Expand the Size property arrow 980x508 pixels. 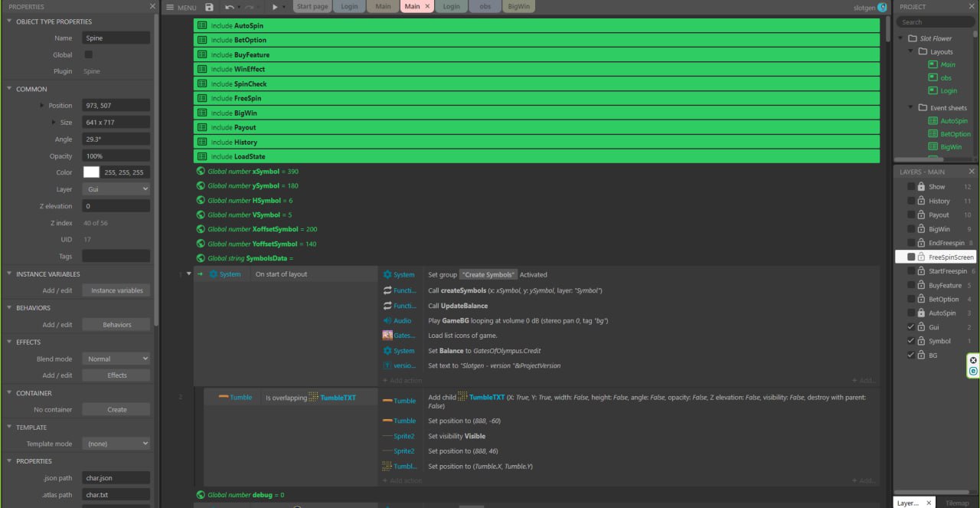[54, 123]
